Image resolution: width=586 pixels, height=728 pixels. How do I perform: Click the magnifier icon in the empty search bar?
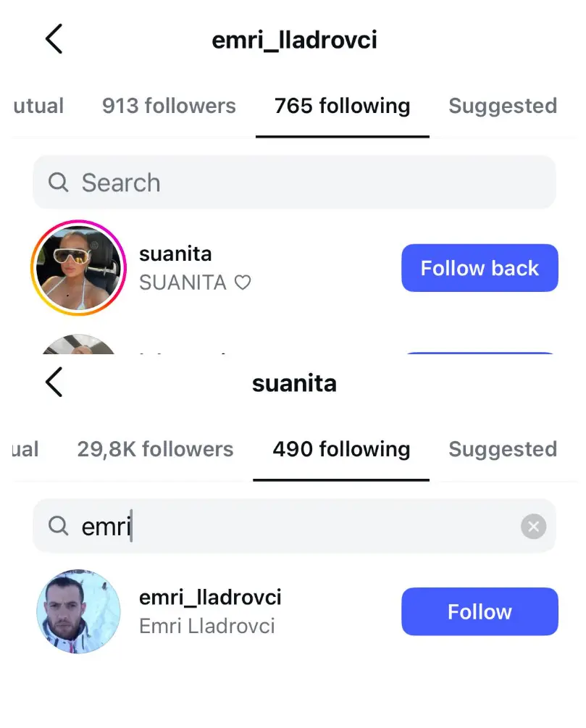[x=58, y=183]
